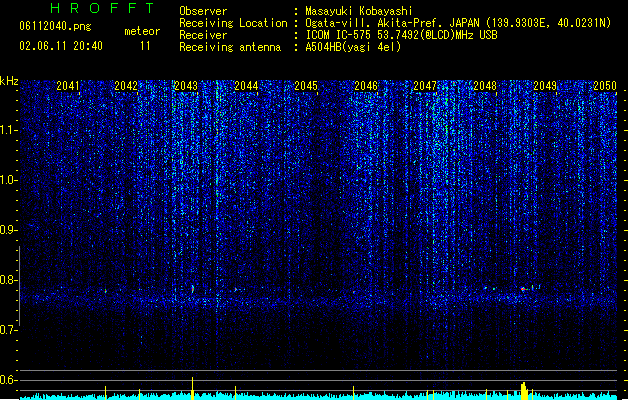The image size is (629, 400).
Task: Click the 0.8 kHz frequency label
Action: [8, 280]
